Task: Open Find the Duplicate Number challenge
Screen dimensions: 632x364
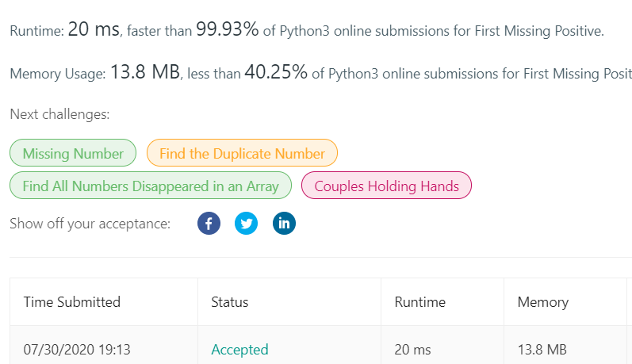Action: coord(242,153)
